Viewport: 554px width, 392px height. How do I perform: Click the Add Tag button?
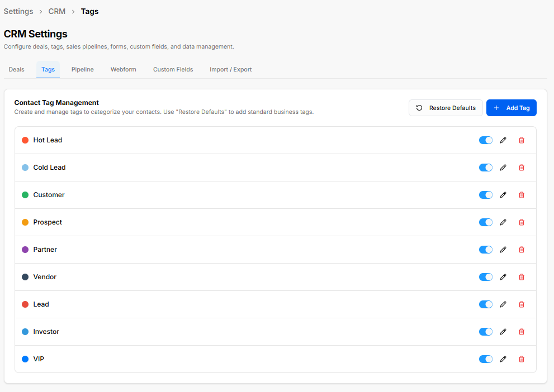pyautogui.click(x=512, y=108)
